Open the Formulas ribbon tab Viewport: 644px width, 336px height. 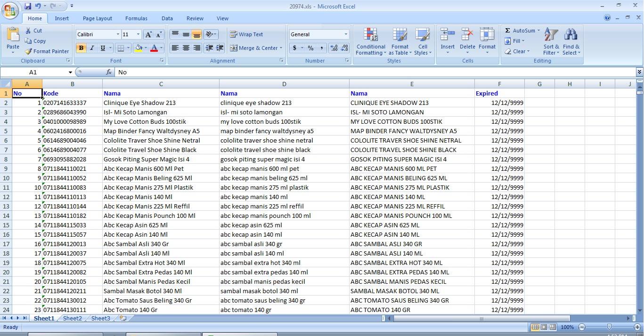(x=136, y=18)
